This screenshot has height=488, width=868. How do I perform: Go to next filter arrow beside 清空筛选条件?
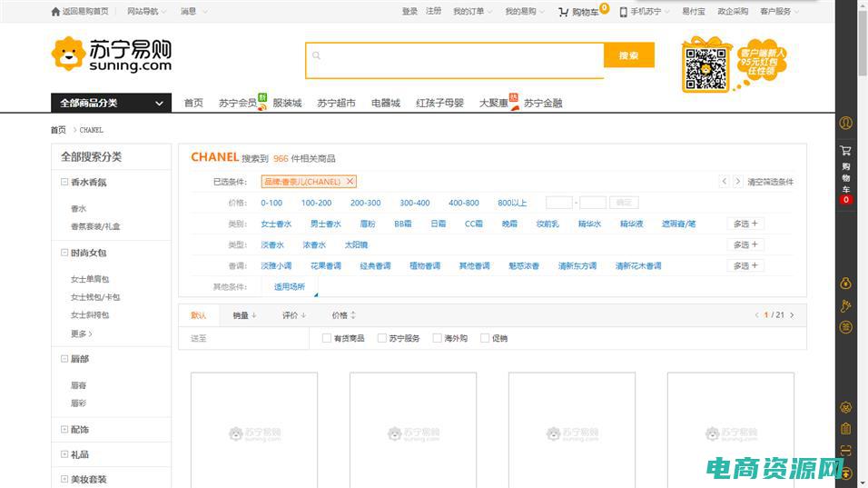[x=737, y=181]
